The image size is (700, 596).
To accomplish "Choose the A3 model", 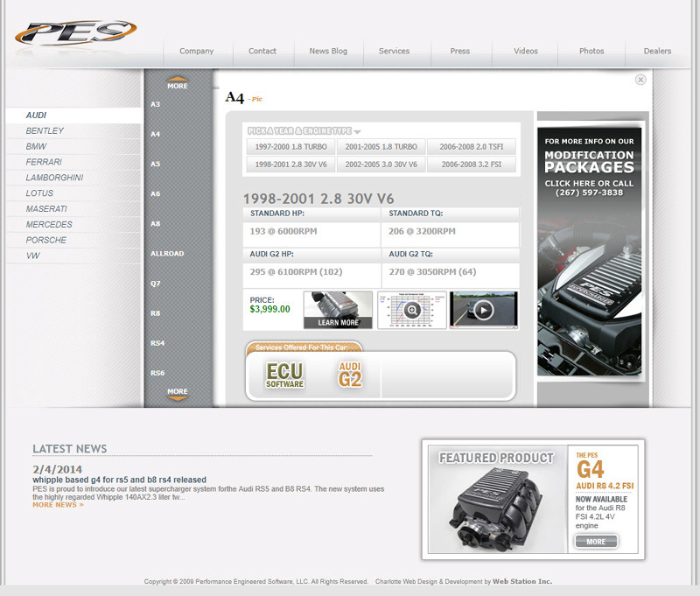I will tap(155, 104).
